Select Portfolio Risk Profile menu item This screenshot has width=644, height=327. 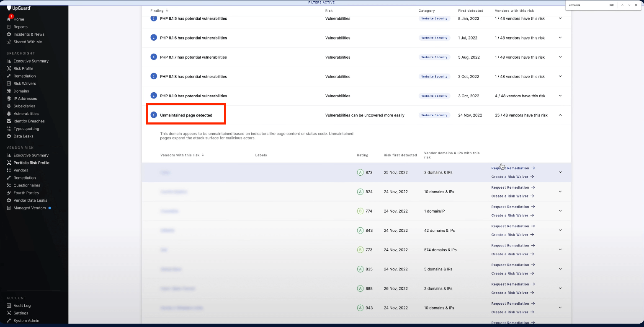[x=31, y=163]
